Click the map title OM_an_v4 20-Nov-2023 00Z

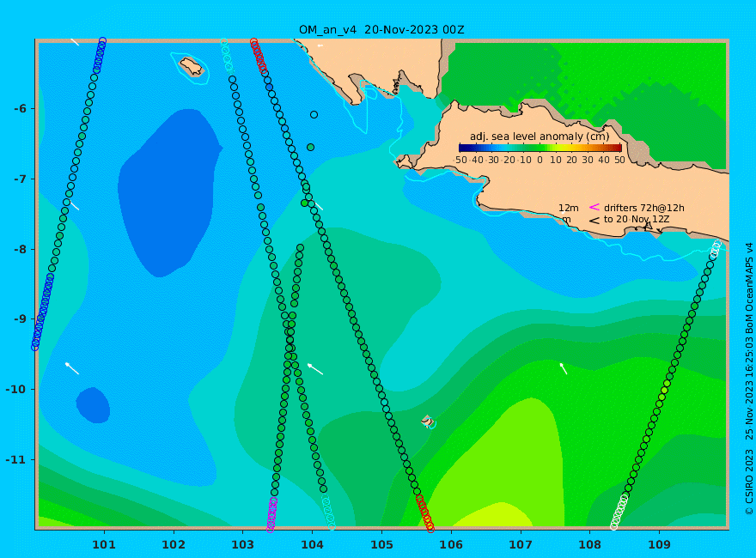click(381, 30)
